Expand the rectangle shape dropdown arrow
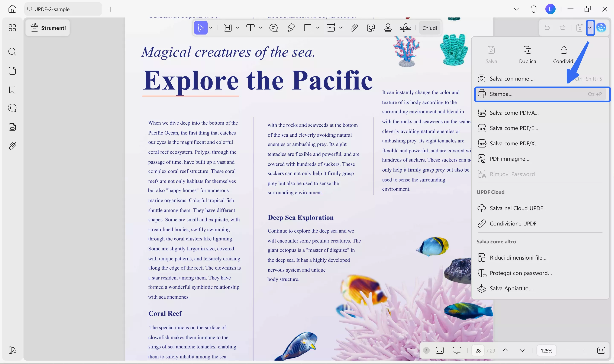Screen dimensions: 614x364 pyautogui.click(x=317, y=28)
